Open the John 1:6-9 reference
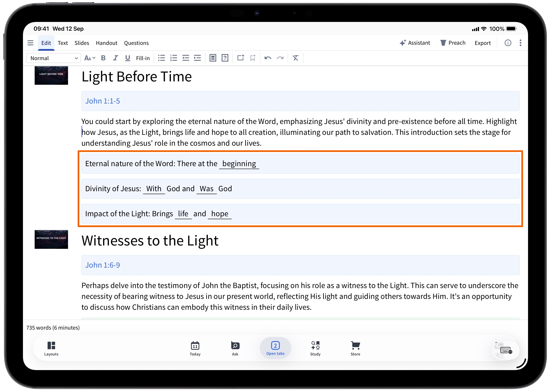 102,265
